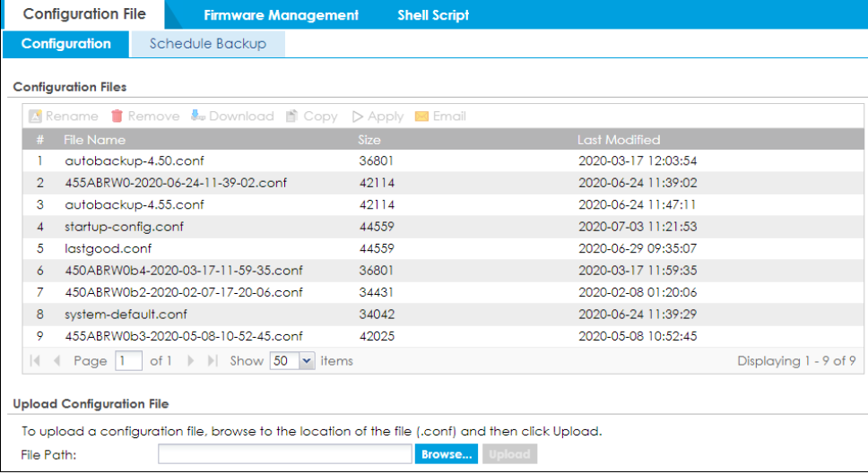Go to first page arrow icon
Image resolution: width=868 pixels, height=474 pixels.
36,361
